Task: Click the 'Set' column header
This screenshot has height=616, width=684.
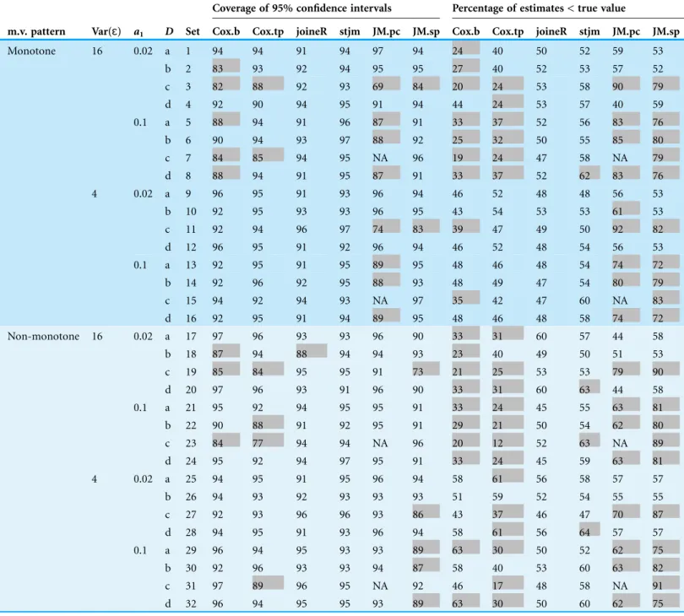Action: tap(193, 32)
